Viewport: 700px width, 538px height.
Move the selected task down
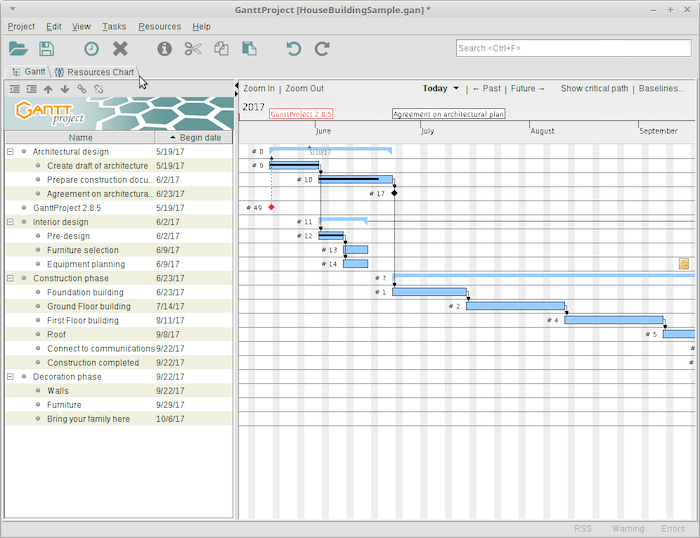pyautogui.click(x=65, y=89)
